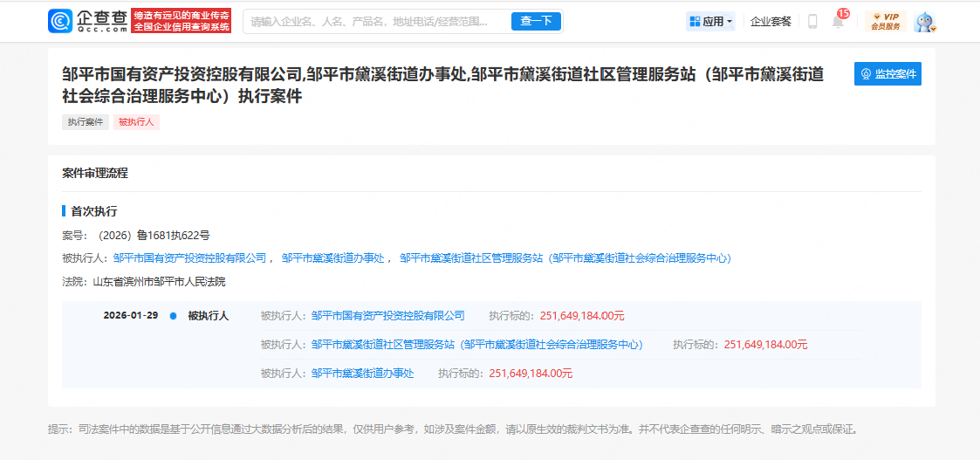Open 邹平市国有资产投资控股有限公司 in timeline entry

click(387, 316)
